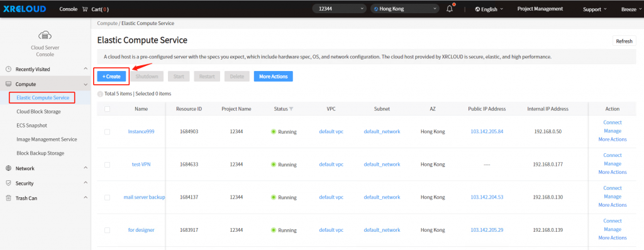The width and height of the screenshot is (644, 250).
Task: Open the English language dropdown
Action: click(489, 9)
